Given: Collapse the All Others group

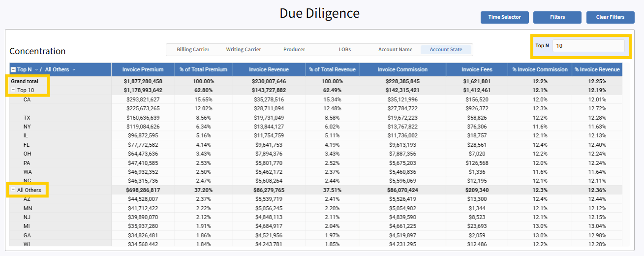Looking at the screenshot, I should tap(13, 190).
